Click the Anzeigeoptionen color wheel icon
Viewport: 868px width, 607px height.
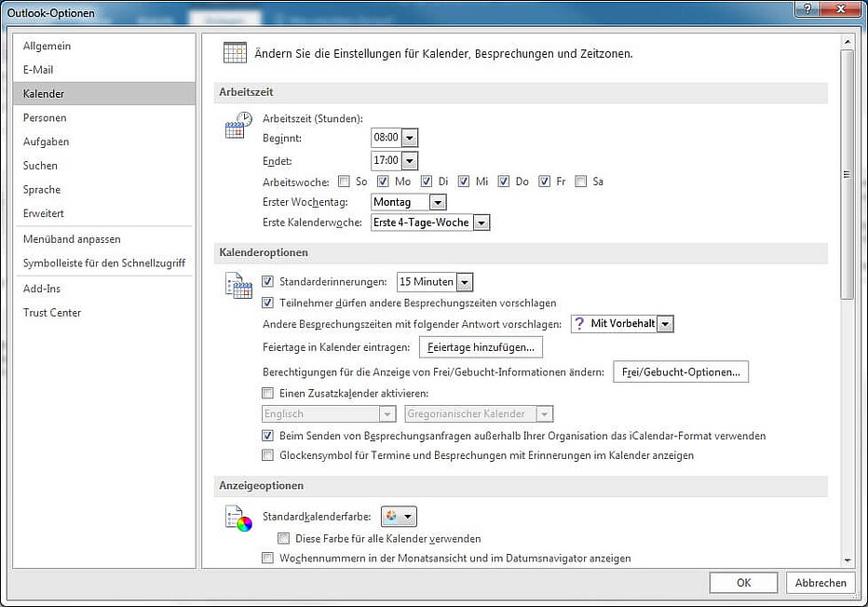click(238, 519)
